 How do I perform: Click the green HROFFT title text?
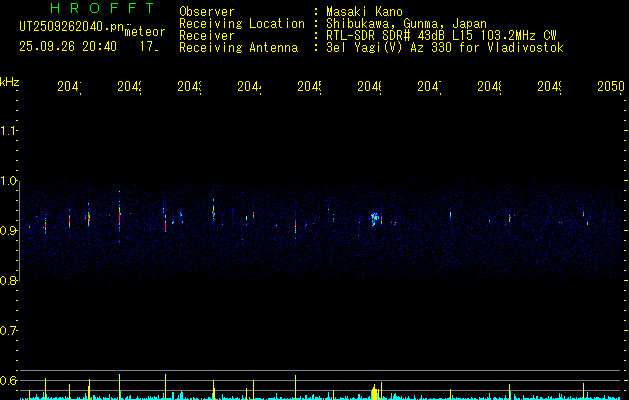click(x=102, y=8)
